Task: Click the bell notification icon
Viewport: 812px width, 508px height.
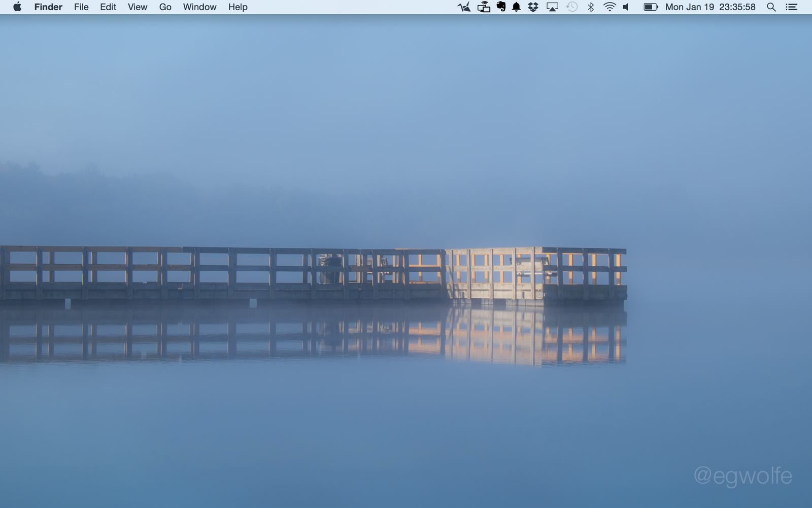Action: pos(516,7)
